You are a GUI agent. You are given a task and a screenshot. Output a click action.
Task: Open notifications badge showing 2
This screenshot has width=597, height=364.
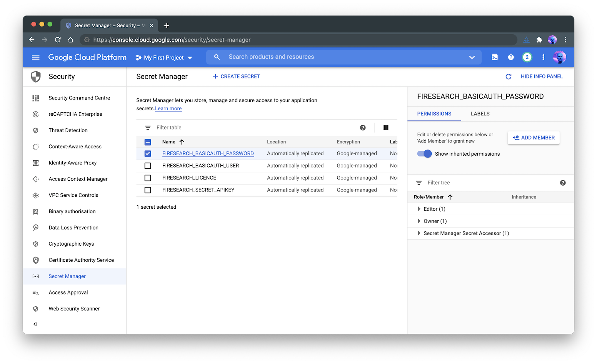pos(527,57)
